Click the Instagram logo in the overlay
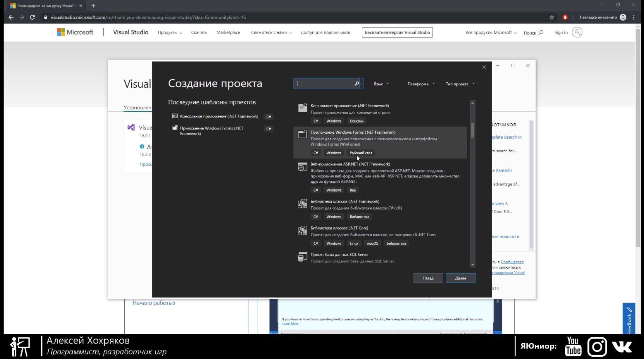This screenshot has height=359, width=644. pyautogui.click(x=597, y=346)
